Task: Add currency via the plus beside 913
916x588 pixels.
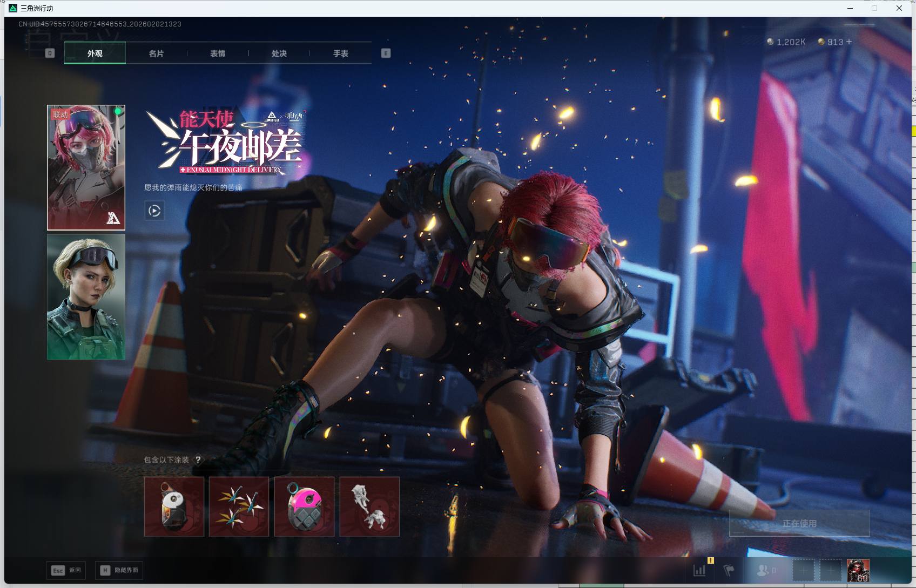Action: click(x=849, y=42)
